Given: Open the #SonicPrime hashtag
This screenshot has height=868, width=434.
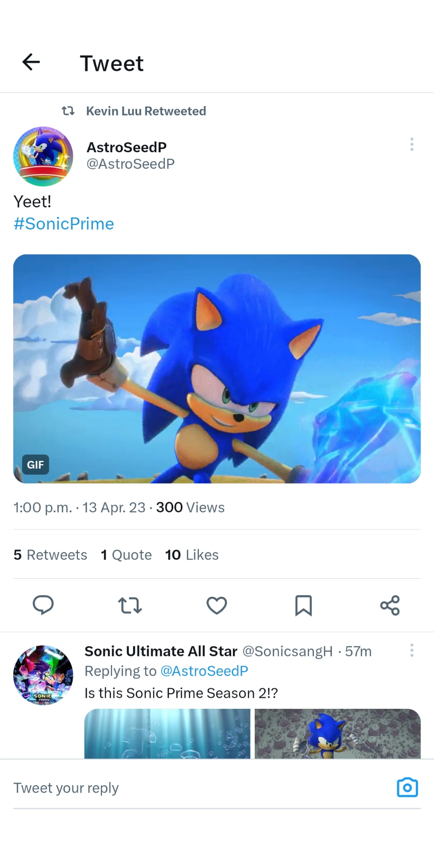Looking at the screenshot, I should [x=63, y=224].
